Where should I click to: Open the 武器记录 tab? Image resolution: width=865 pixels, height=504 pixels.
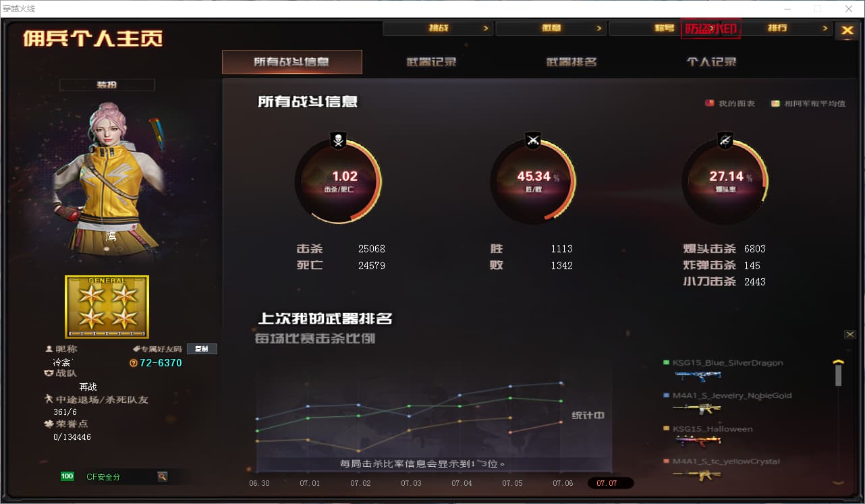coord(432,62)
